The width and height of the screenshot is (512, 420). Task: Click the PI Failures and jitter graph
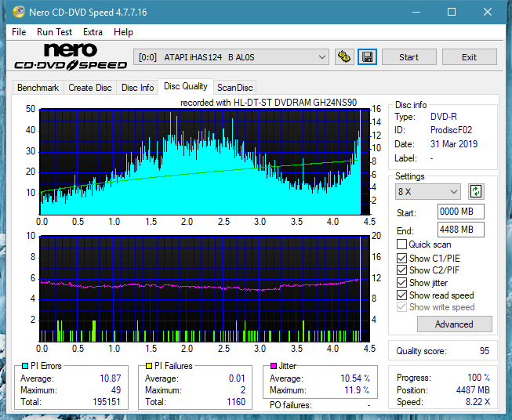click(205, 289)
